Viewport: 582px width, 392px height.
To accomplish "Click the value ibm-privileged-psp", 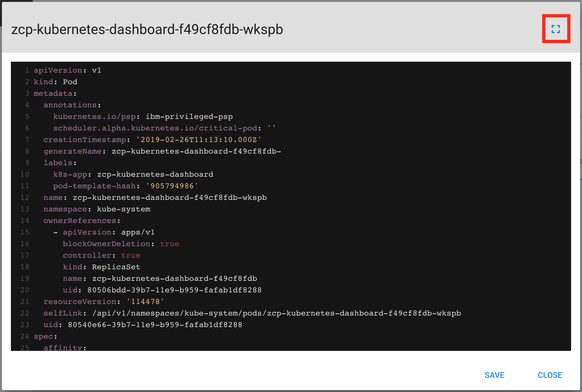I will point(189,116).
